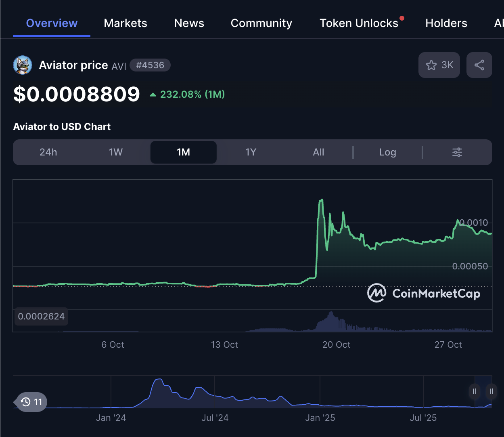Open the Holders tab
The image size is (504, 437).
pyautogui.click(x=446, y=23)
